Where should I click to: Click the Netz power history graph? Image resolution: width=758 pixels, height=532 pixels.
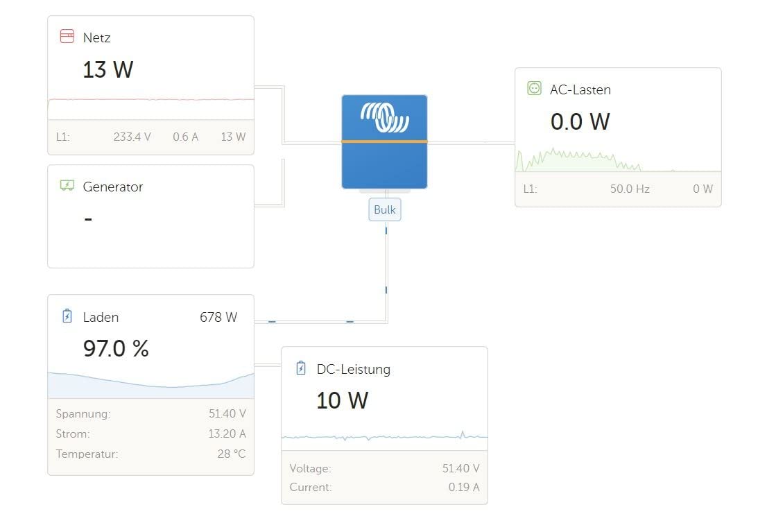(150, 108)
